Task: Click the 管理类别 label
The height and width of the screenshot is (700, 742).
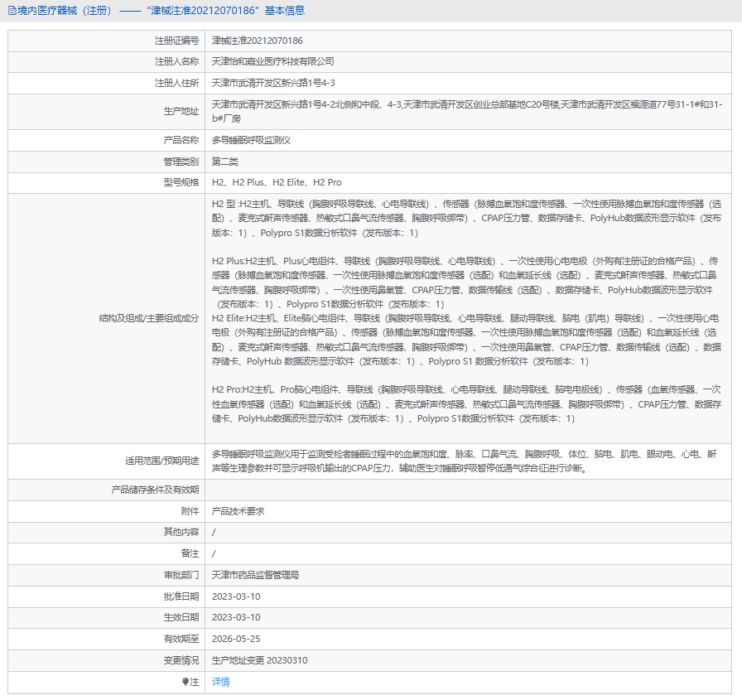Action: coord(181,162)
